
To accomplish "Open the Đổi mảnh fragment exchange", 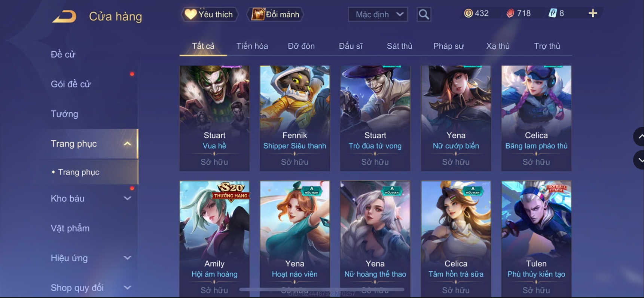I will [275, 14].
